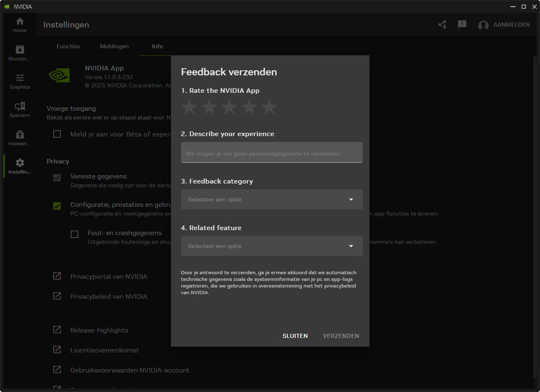Image resolution: width=540 pixels, height=392 pixels.
Task: Open the Release-highlights link
Action: pos(99,330)
